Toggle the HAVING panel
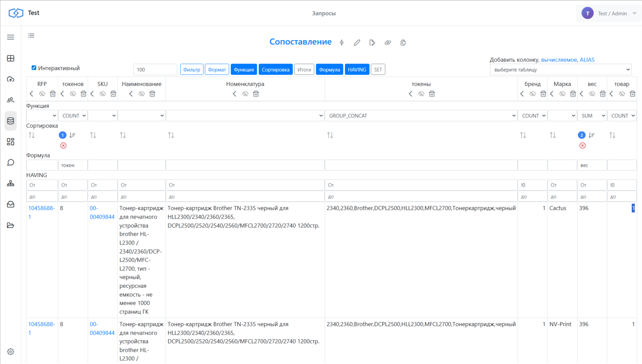 (x=357, y=70)
